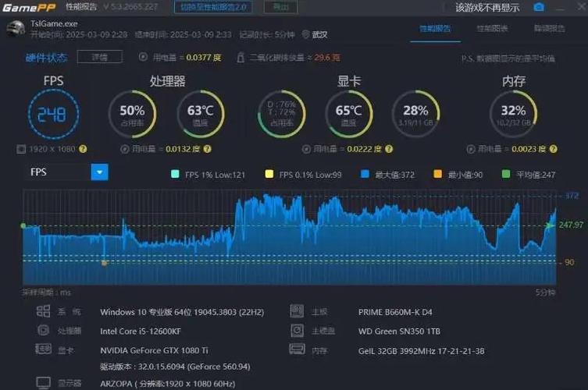Click the 90 min value axis label
Image resolution: width=588 pixels, height=390 pixels.
[569, 262]
